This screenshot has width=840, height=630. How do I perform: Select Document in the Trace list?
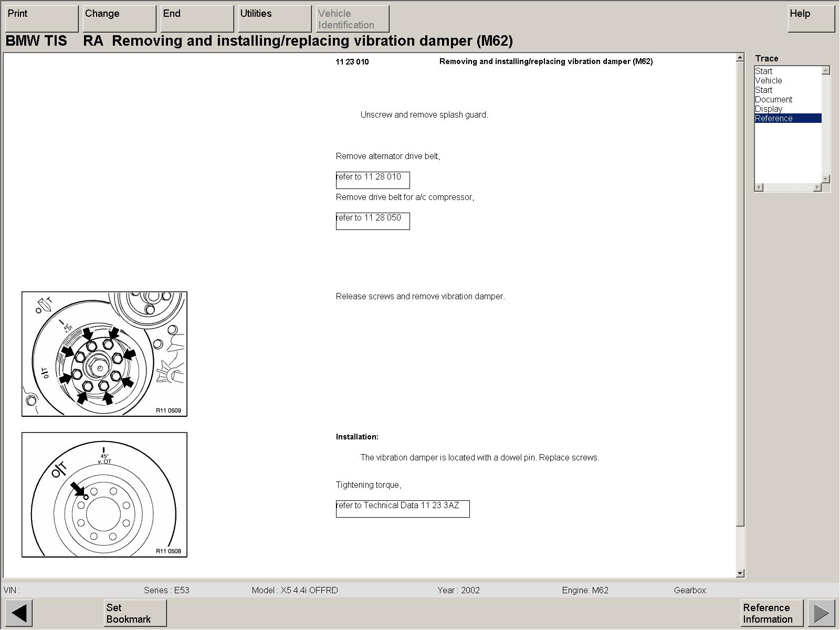tap(773, 100)
